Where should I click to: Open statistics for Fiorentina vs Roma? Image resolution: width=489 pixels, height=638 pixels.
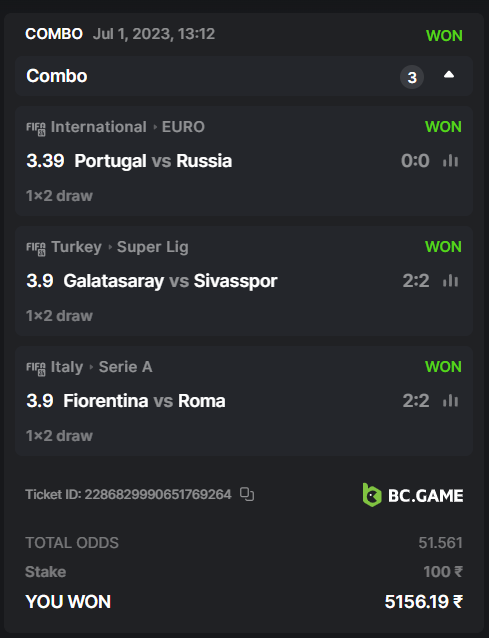(x=450, y=401)
